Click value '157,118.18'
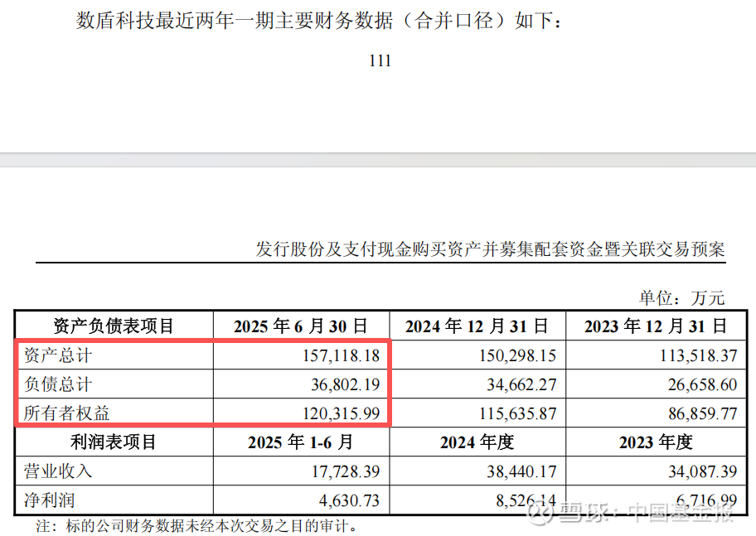Viewport: 756px width, 536px height. [342, 355]
